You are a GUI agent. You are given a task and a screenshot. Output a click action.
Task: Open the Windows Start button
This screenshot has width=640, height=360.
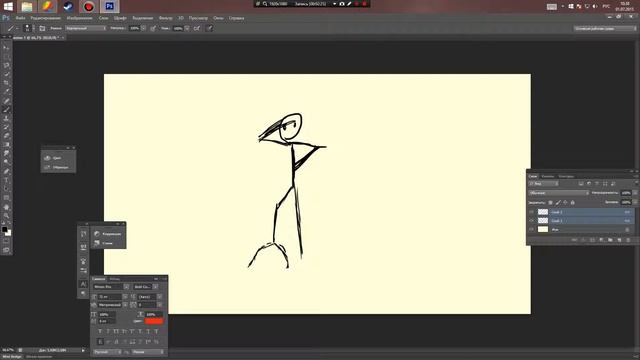coord(8,6)
